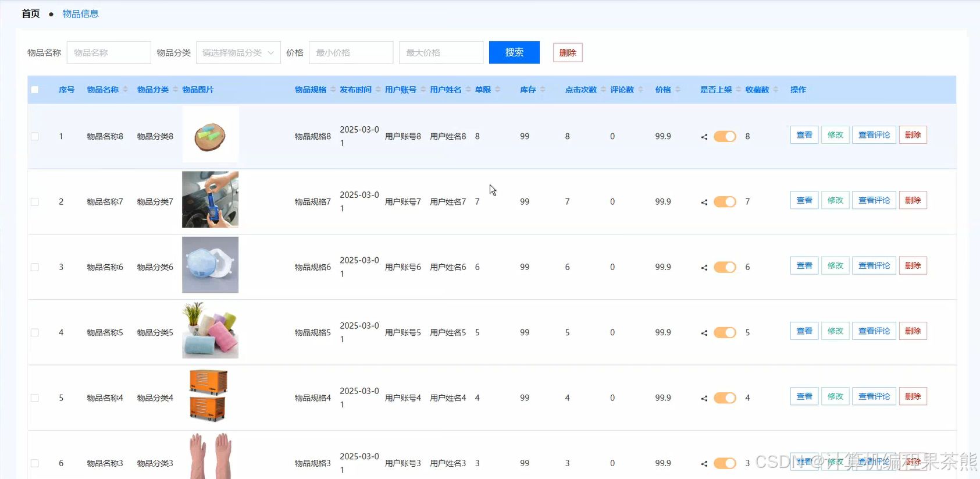Click 删除 in 物品名称8 row
The height and width of the screenshot is (479, 980).
[913, 135]
